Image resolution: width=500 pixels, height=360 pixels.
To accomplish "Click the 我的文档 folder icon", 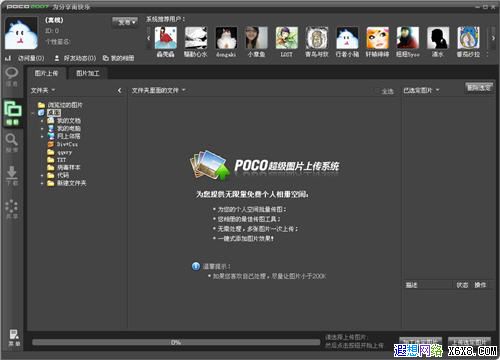I will [x=51, y=120].
